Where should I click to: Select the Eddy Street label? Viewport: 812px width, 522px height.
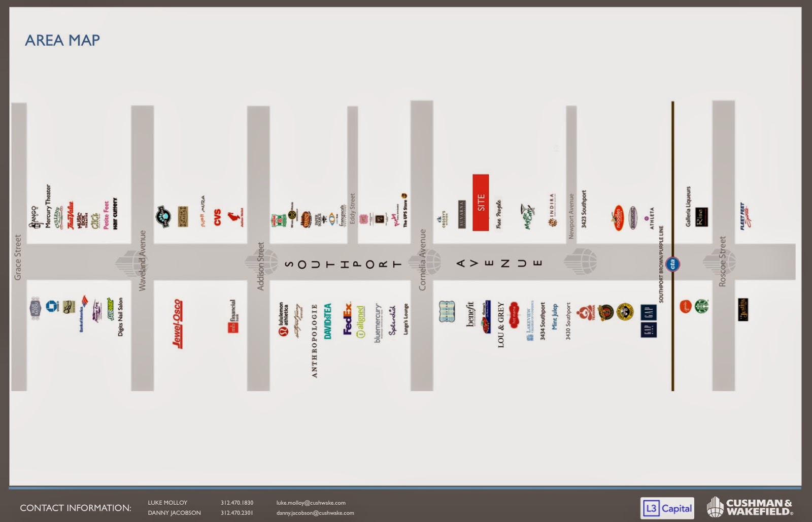coord(353,209)
